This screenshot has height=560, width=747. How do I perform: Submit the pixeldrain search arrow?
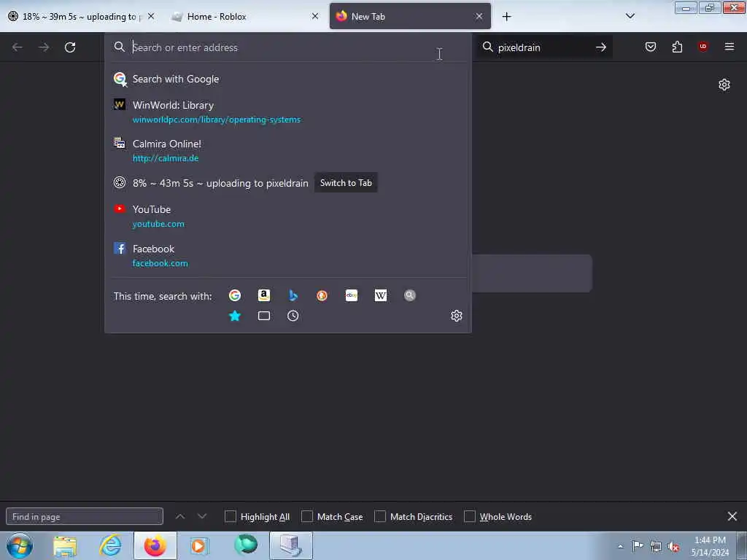pos(601,47)
